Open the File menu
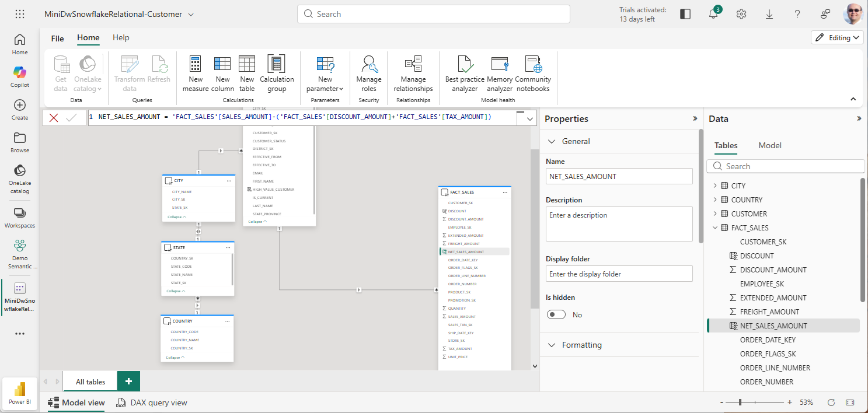The image size is (868, 413). tap(57, 38)
